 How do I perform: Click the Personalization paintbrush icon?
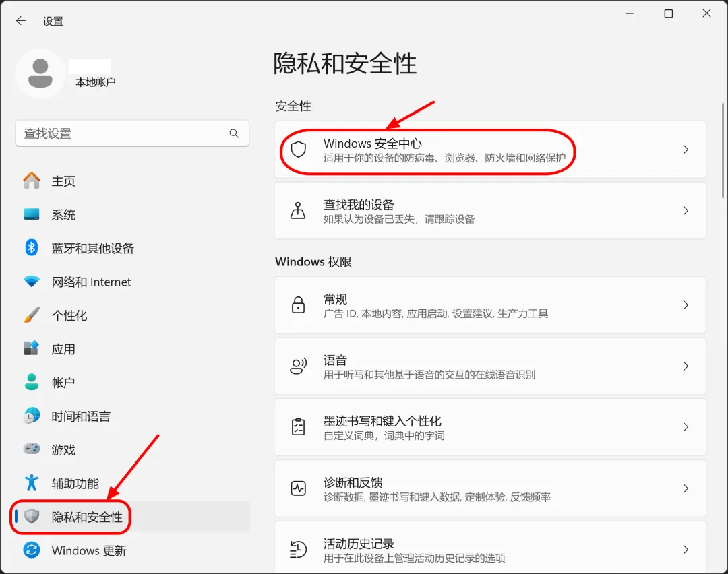click(x=32, y=315)
